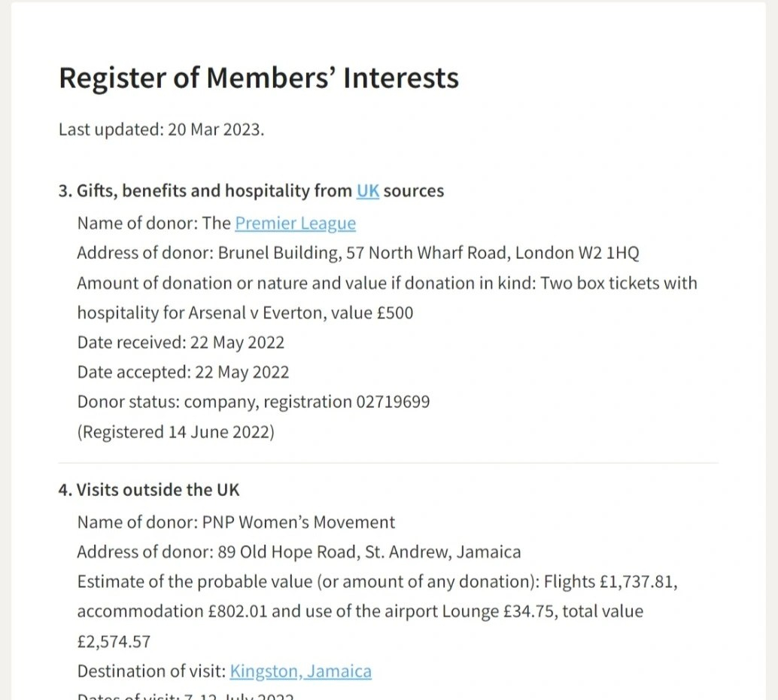Click the accommodation £802.01 line
Viewport: 778px width, 700px height.
pos(360,611)
